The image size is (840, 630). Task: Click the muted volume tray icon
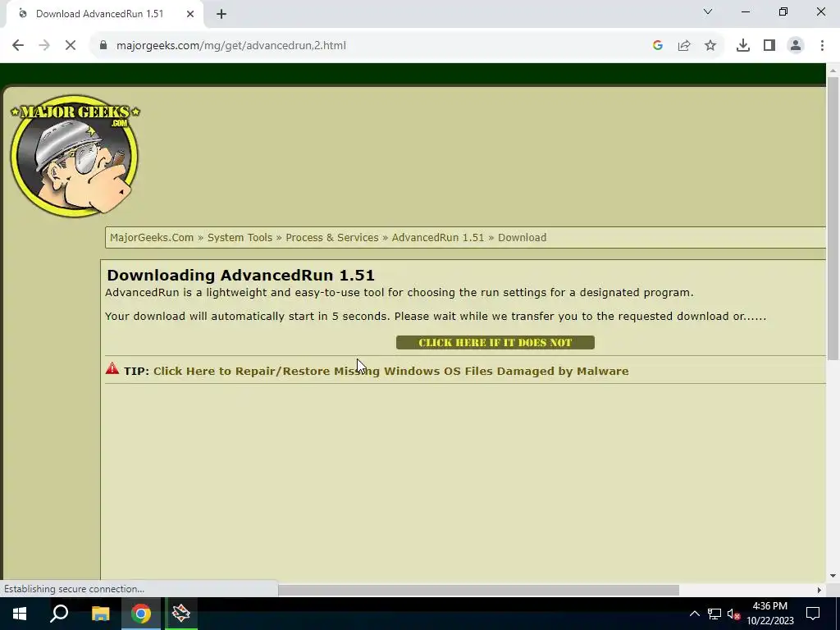pyautogui.click(x=733, y=614)
